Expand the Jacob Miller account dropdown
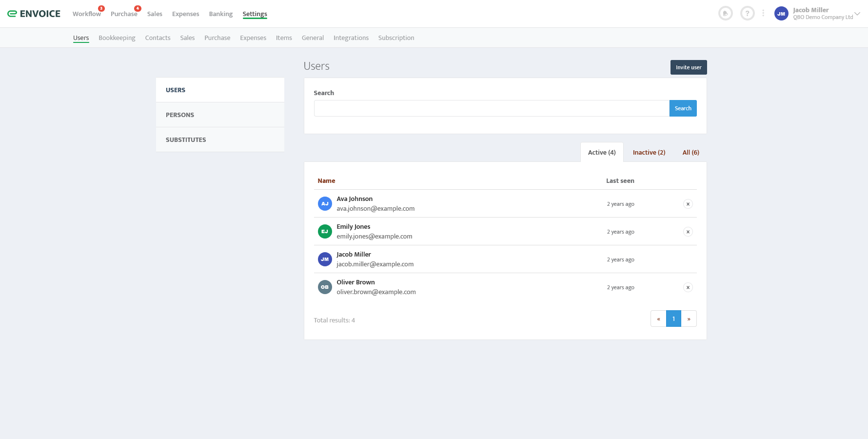 [x=857, y=14]
